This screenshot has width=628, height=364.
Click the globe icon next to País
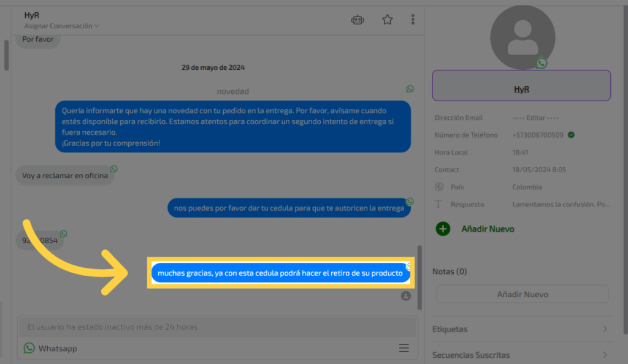(x=438, y=187)
